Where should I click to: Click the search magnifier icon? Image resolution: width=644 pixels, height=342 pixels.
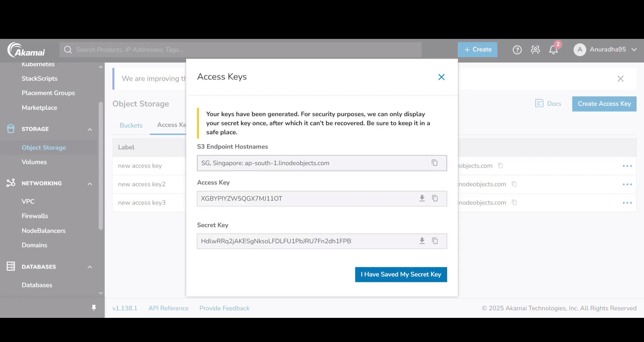(x=68, y=50)
